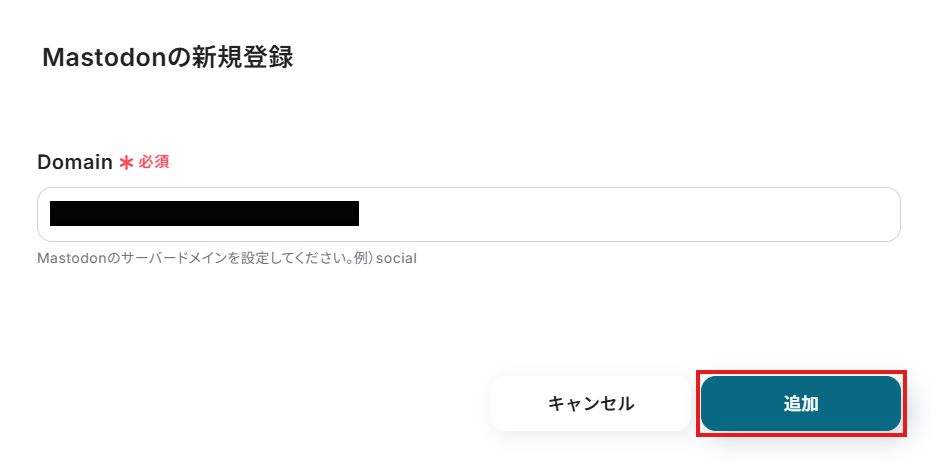
Task: Select the red 必須 required label
Action: (154, 162)
